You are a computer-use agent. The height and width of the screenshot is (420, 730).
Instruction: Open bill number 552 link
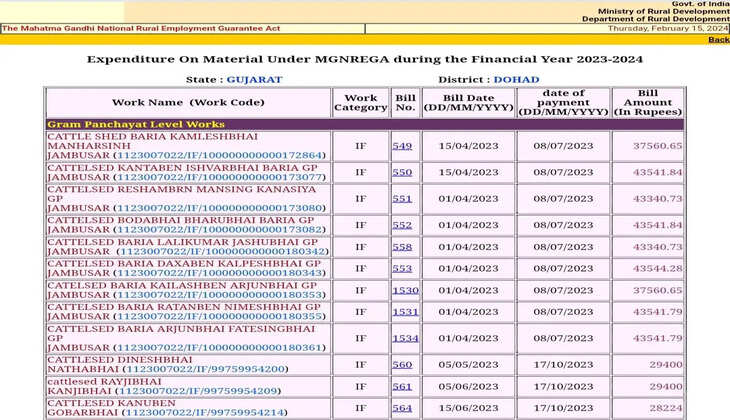click(x=402, y=225)
